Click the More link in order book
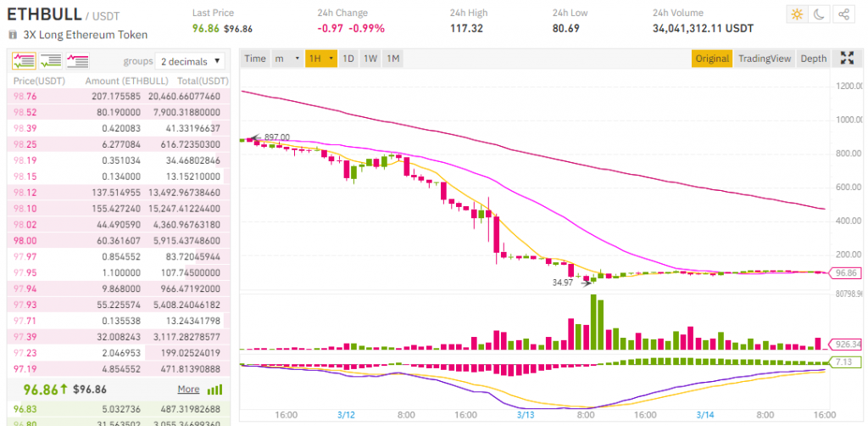Screen dimensions: 868x426 click(188, 390)
